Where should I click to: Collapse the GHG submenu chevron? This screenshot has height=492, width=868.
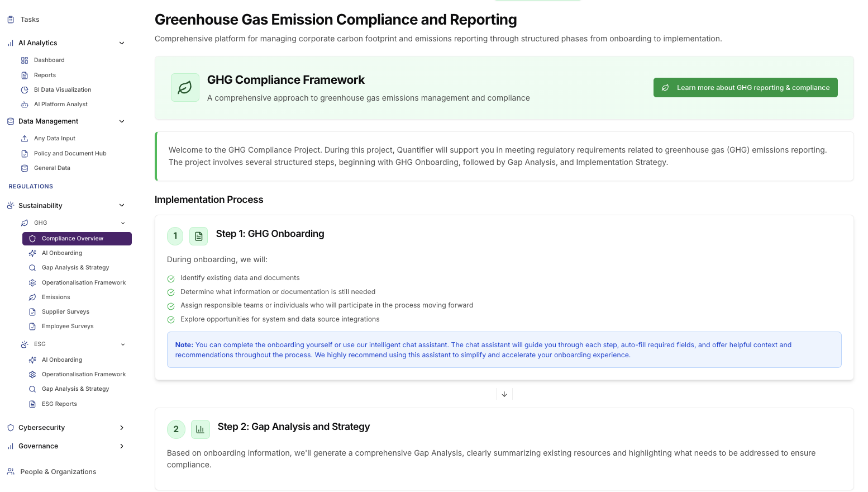click(123, 223)
